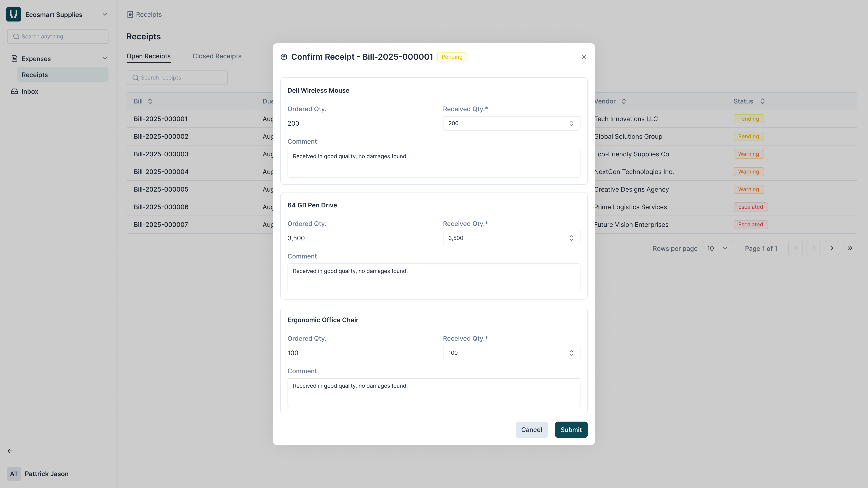Adjust Ergonomic Office Chair received quantity stepper
The height and width of the screenshot is (488, 868).
point(571,353)
